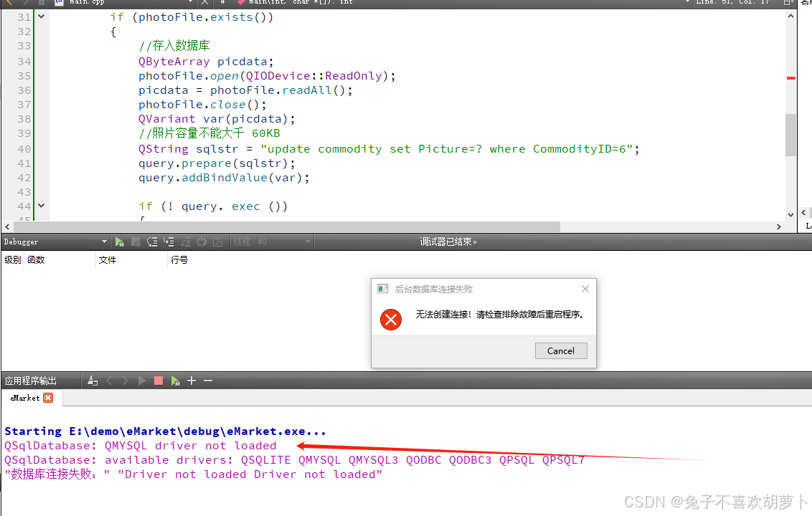
Task: Close the 后台数据库连接失败 dialog with X
Action: tap(585, 289)
